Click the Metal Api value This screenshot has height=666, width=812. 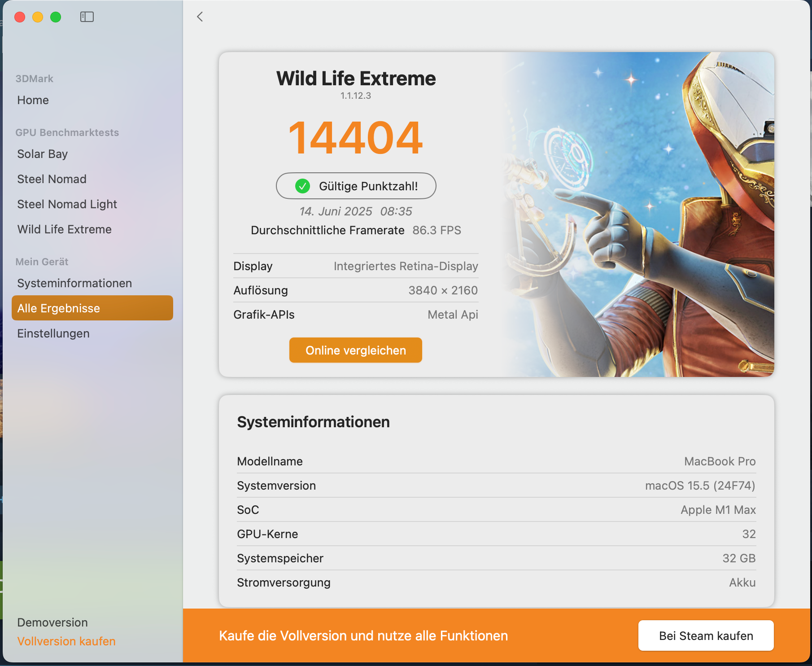coord(453,315)
